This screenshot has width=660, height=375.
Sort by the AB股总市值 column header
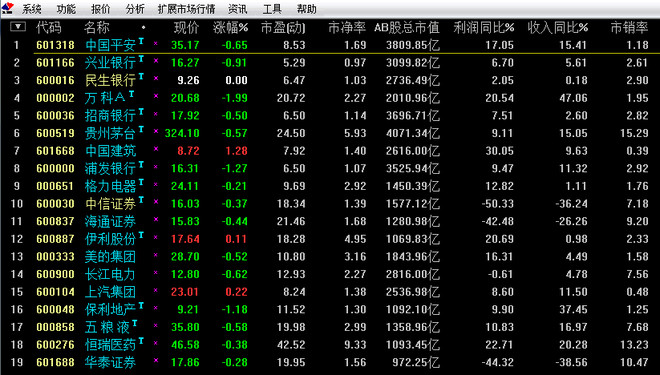click(x=407, y=28)
